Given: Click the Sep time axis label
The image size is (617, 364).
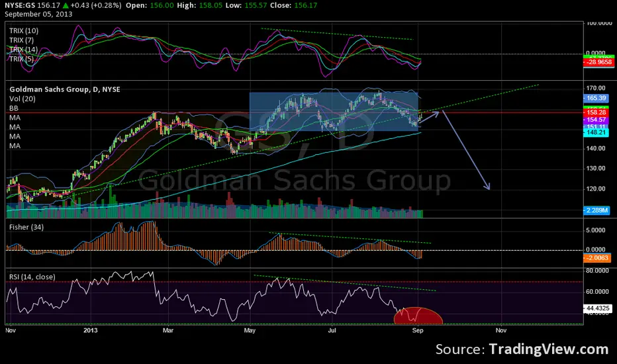Looking at the screenshot, I should pyautogui.click(x=418, y=330).
